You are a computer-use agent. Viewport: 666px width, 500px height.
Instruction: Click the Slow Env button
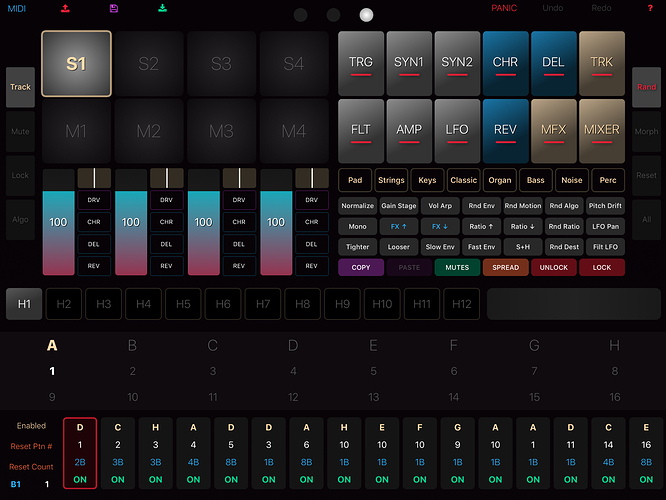pyautogui.click(x=440, y=247)
